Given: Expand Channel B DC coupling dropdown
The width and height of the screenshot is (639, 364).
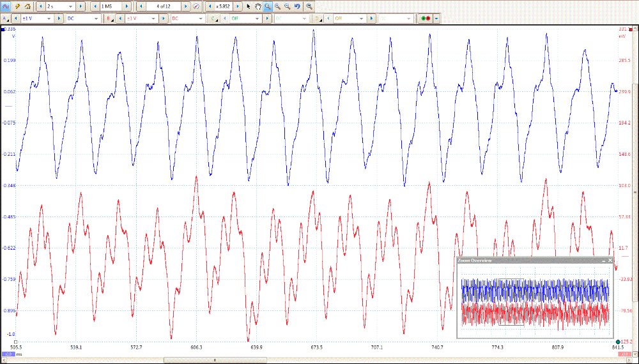Looking at the screenshot, I should click(x=201, y=19).
